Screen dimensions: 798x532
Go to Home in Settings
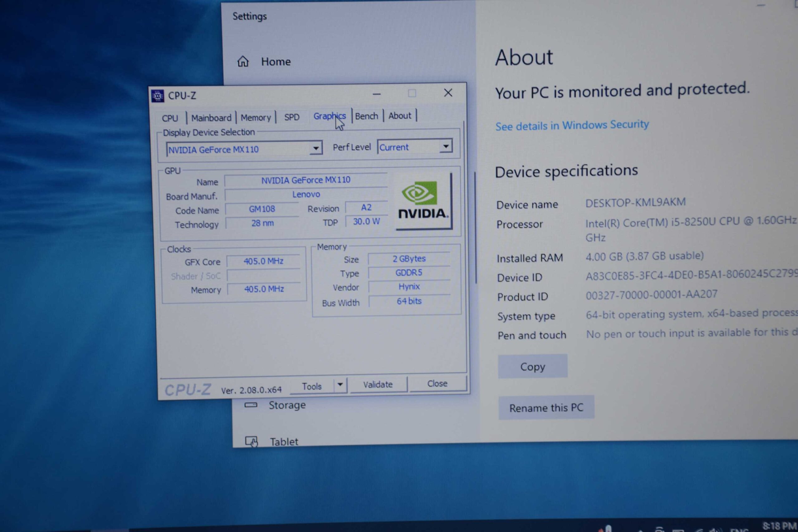[x=276, y=61]
